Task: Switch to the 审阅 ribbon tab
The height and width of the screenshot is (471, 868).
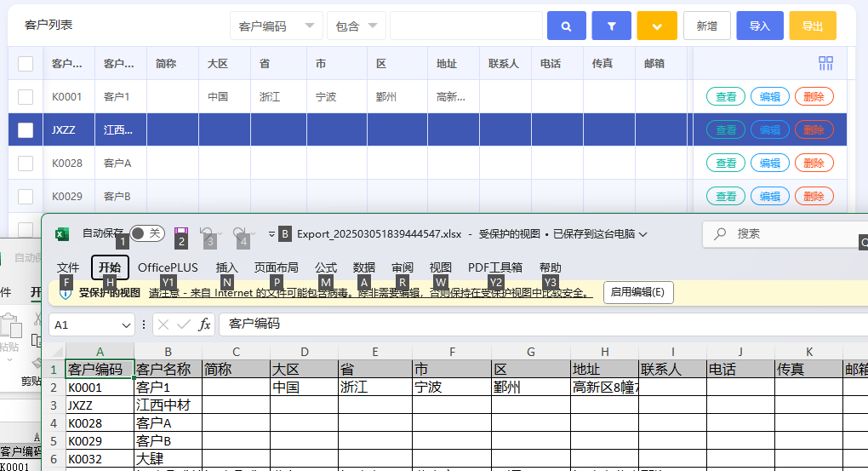Action: point(403,267)
